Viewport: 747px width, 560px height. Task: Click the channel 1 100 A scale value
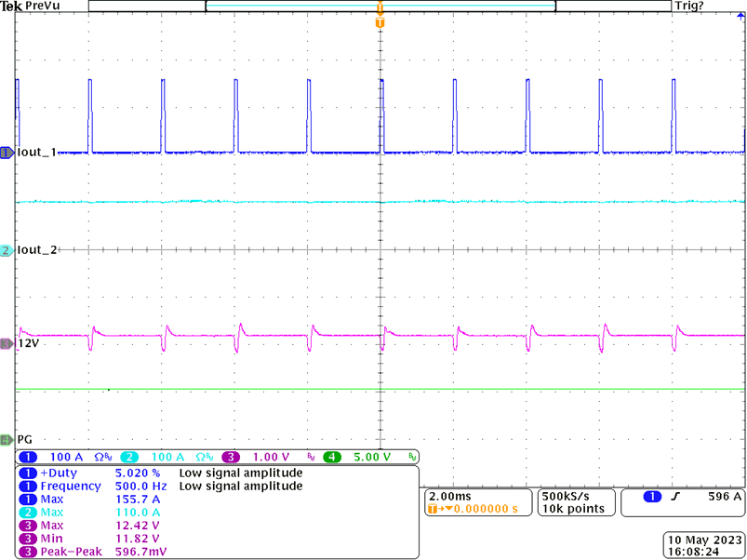[x=67, y=457]
